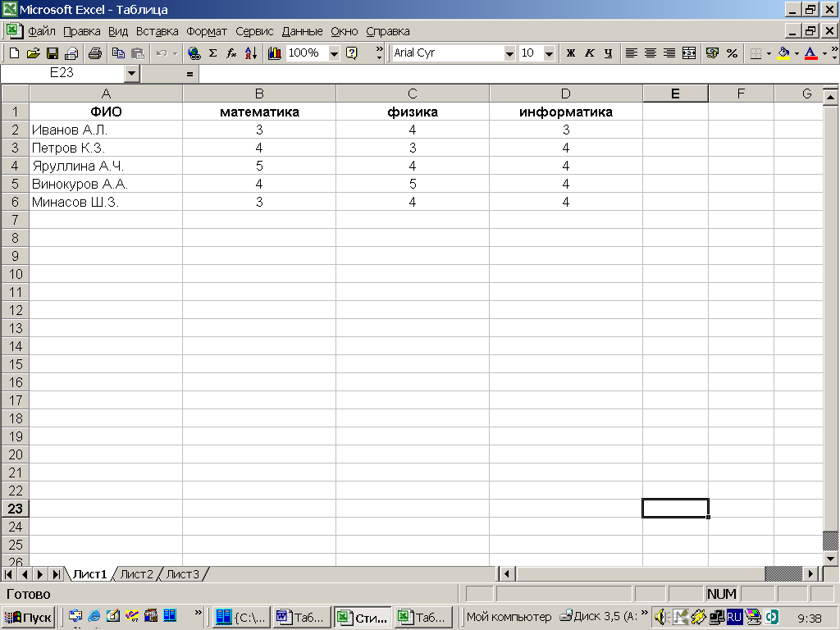Align text right in the cell
Image resolution: width=840 pixels, height=630 pixels.
tap(669, 53)
